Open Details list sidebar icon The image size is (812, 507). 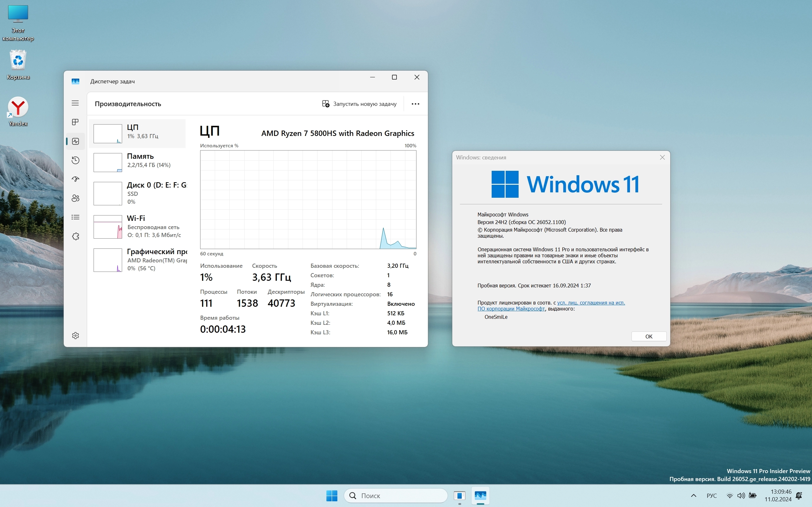pos(75,217)
